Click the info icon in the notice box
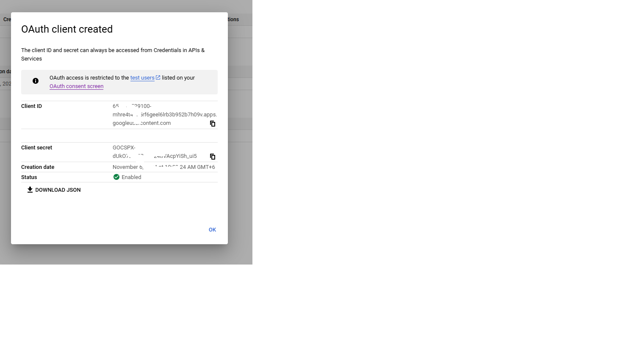This screenshot has height=364, width=626. tap(36, 81)
